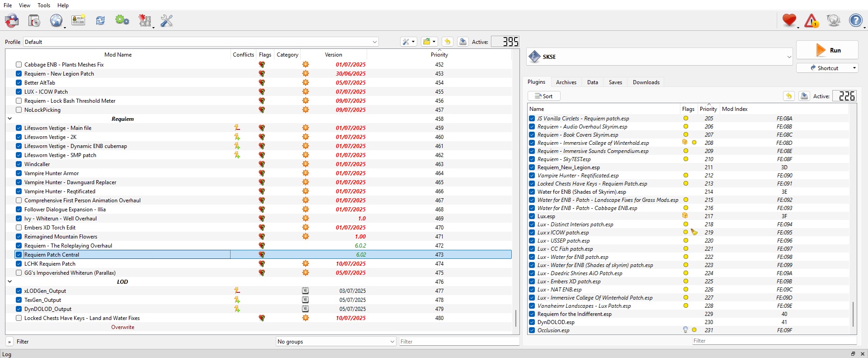Image resolution: width=868 pixels, height=358 pixels.
Task: Open the folder shortcuts dropdown
Action: [x=429, y=42]
